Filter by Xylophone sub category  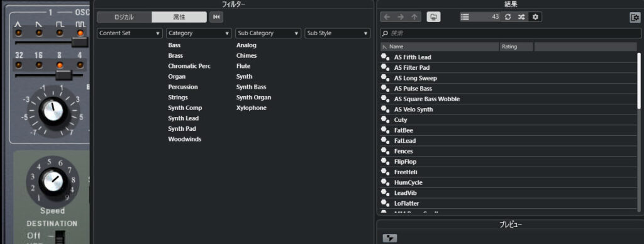click(252, 108)
